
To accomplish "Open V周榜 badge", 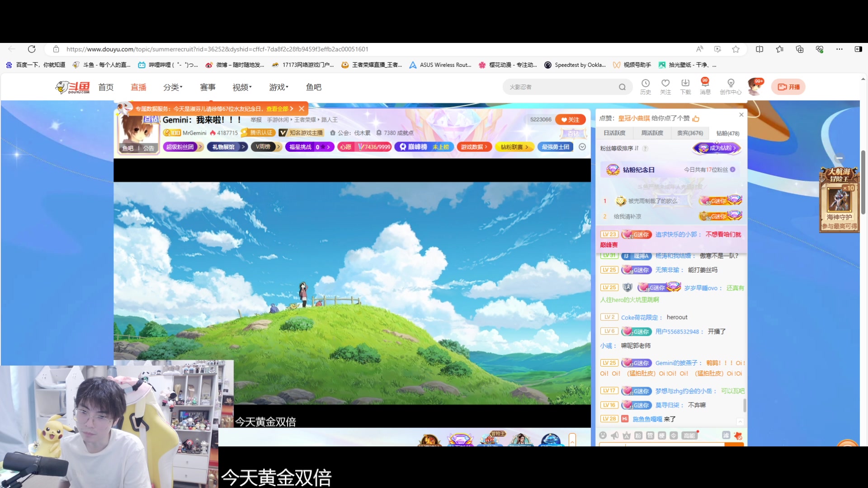I will coord(266,147).
